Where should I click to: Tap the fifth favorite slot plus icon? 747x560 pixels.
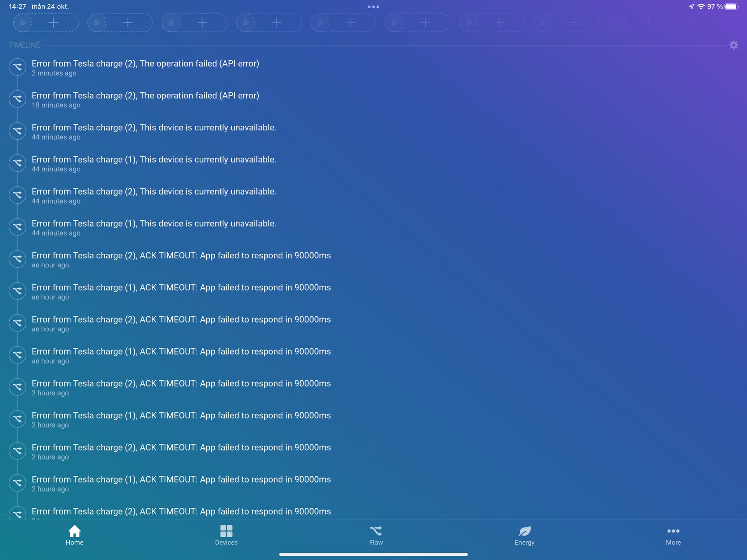[351, 23]
